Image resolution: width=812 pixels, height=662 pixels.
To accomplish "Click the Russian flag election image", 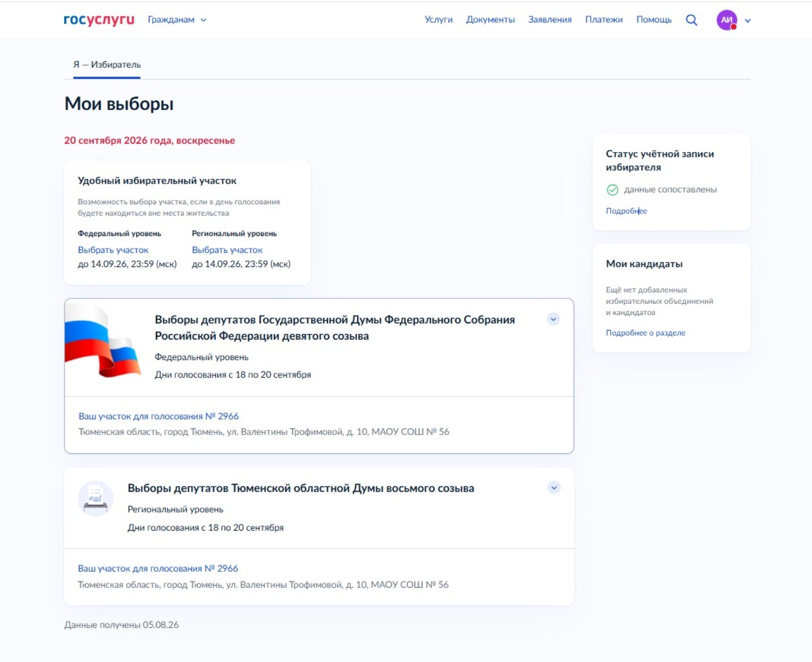I will 103,341.
